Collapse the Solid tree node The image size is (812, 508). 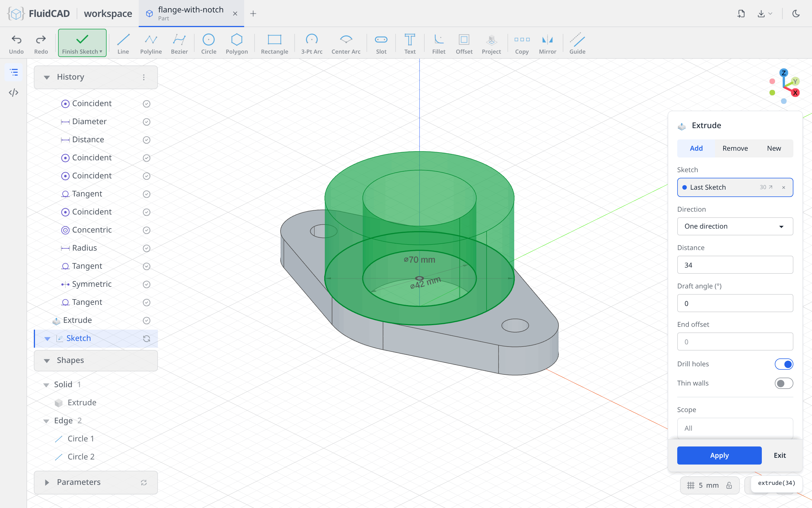click(x=46, y=385)
